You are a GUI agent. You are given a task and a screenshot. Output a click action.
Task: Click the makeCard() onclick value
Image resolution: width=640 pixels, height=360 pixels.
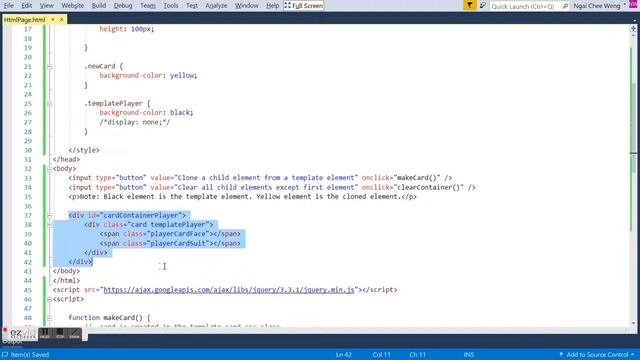pos(416,178)
